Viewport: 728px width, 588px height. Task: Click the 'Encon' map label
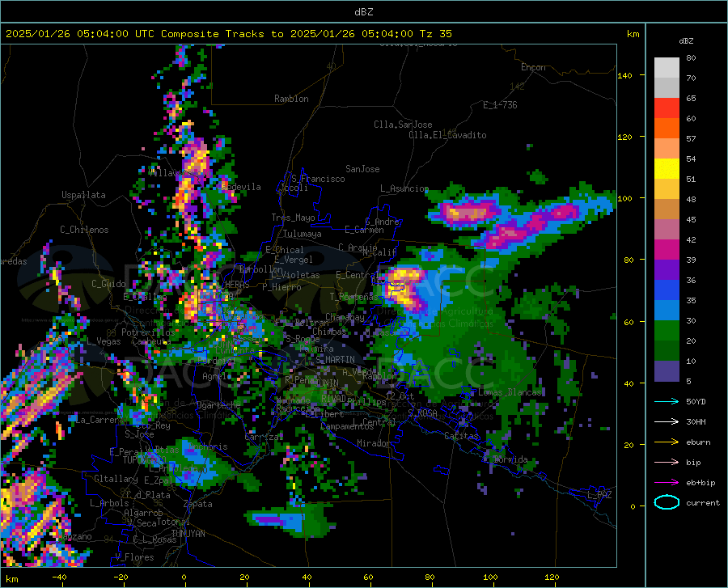coord(533,67)
